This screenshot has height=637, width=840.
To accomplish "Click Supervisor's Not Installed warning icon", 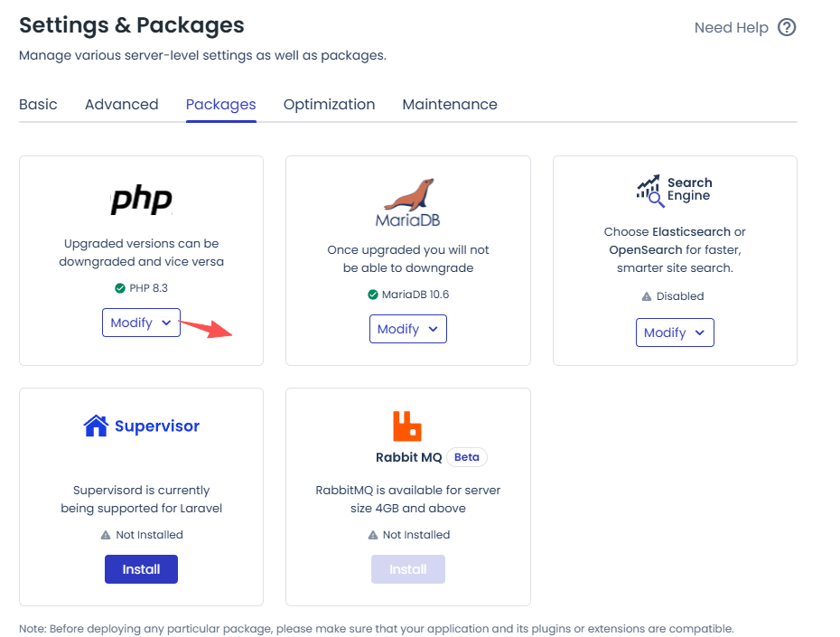I will [107, 535].
